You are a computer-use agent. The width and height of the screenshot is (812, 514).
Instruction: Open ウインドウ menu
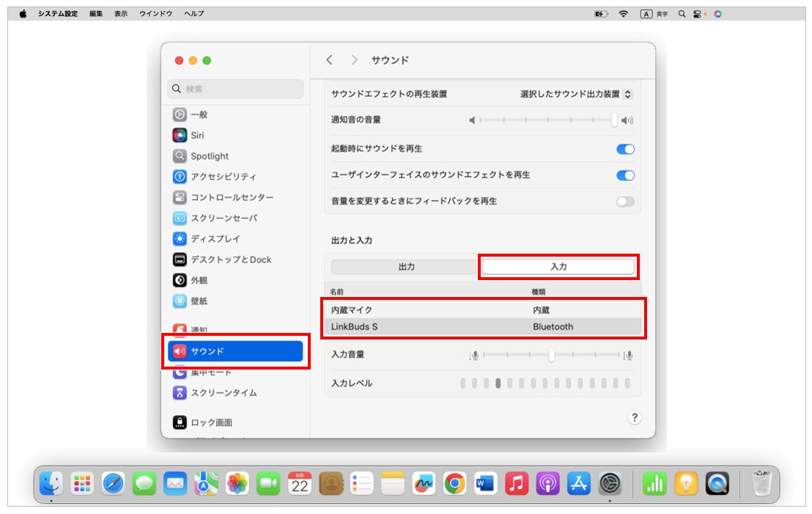(155, 14)
